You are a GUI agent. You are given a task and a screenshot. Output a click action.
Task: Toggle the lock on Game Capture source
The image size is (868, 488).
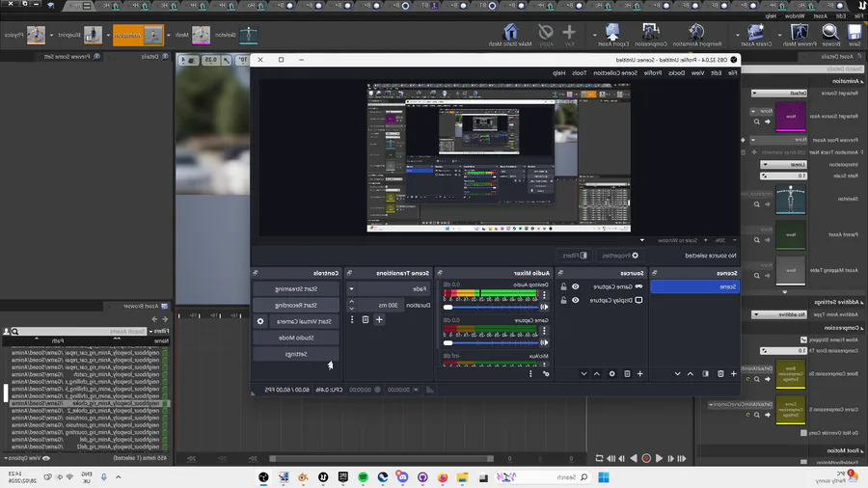pyautogui.click(x=563, y=286)
